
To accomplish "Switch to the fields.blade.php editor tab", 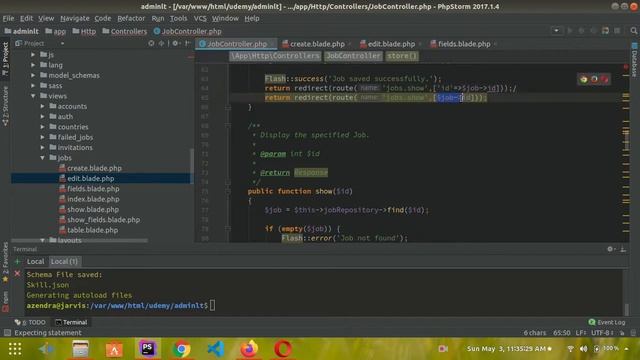I will 464,44.
